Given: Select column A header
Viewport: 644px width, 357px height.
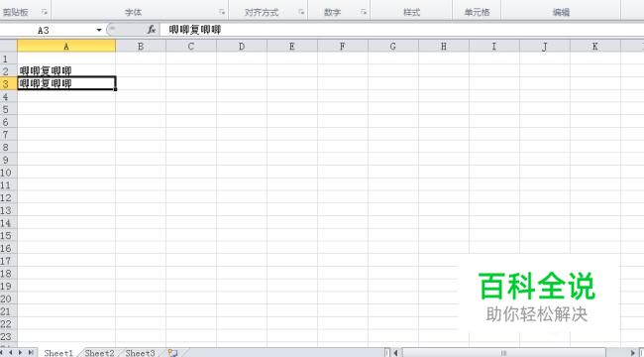Looking at the screenshot, I should 66,46.
